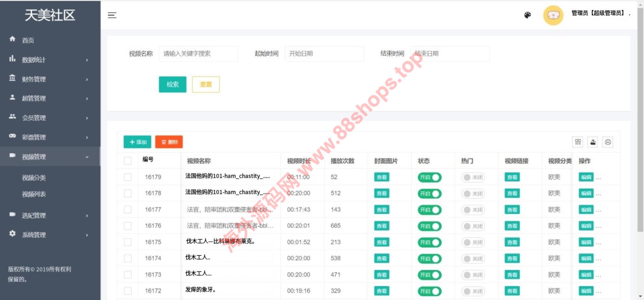Viewport: 644px width, 300px height.
Task: Enable hot toggle for video 16177
Action: [x=473, y=210]
